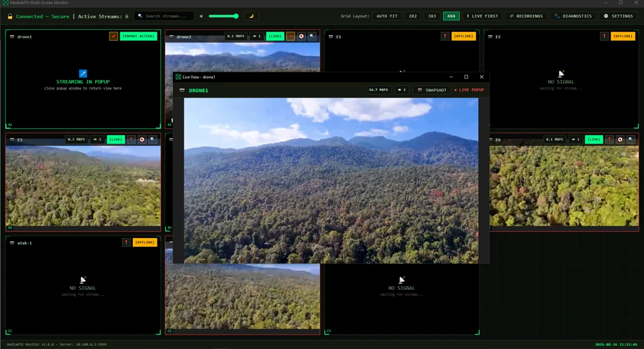
Task: Select the 4X4 grid layout
Action: click(451, 16)
